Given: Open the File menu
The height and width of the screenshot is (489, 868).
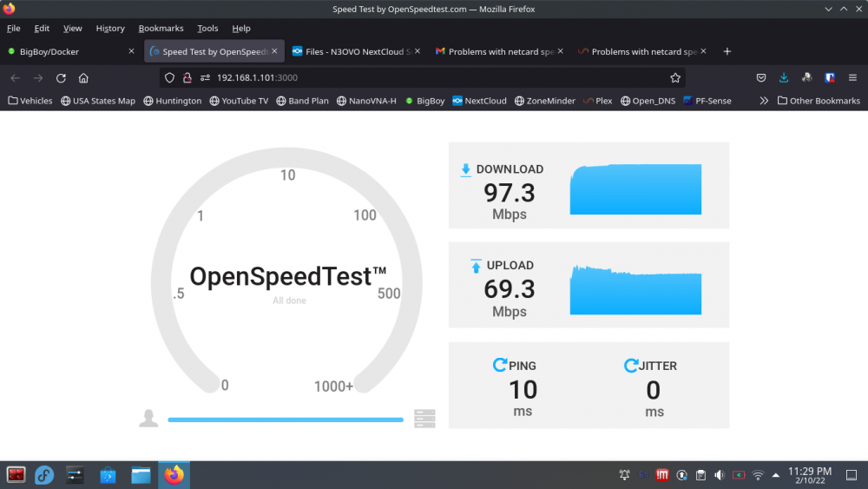Looking at the screenshot, I should [x=13, y=29].
